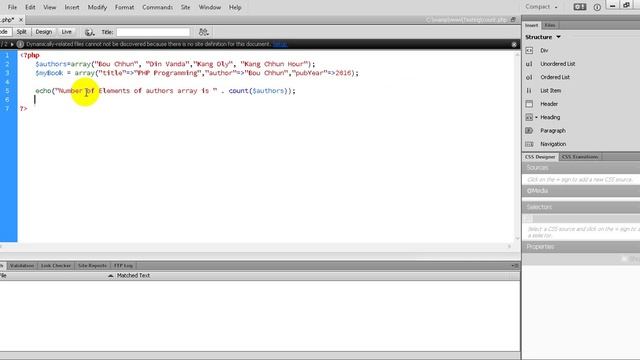Click the circular info icon in title bar
640x360 pixels.
point(597,7)
